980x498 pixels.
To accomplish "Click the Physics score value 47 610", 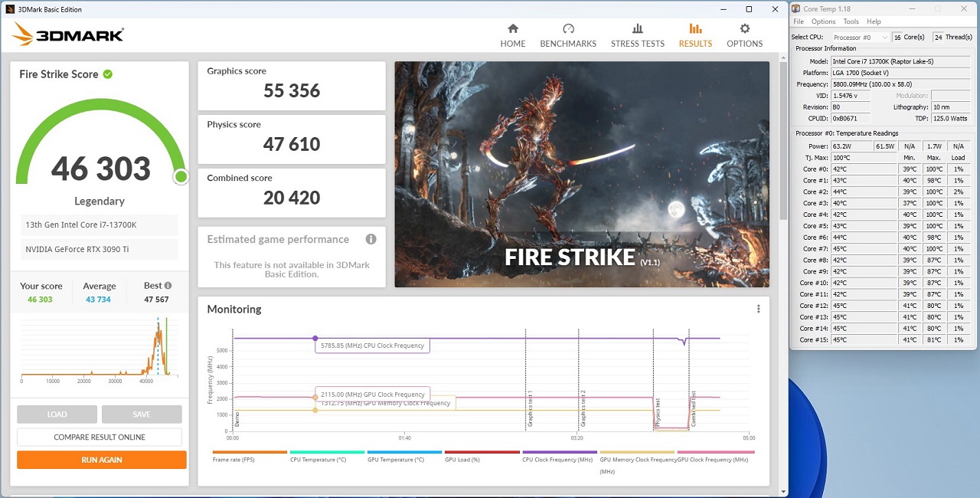I will point(292,145).
